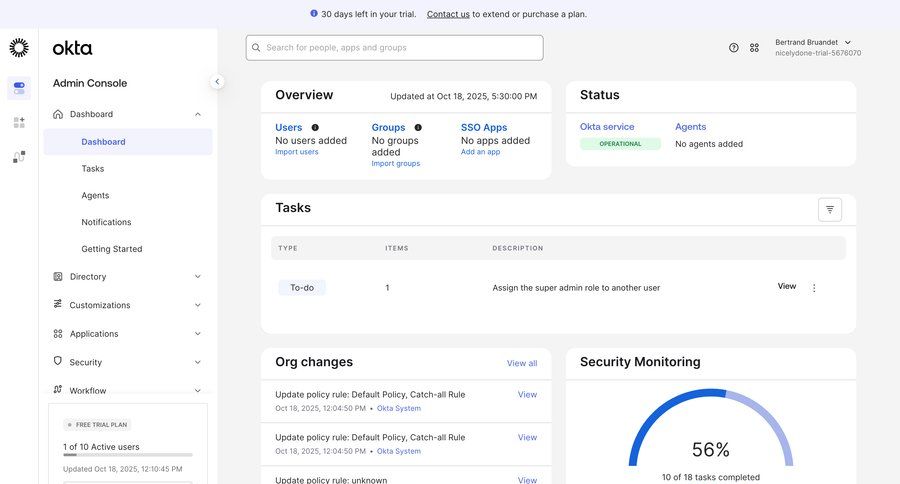This screenshot has width=900, height=484.
Task: Click '1 of 10 Active users' text
Action: click(x=101, y=447)
